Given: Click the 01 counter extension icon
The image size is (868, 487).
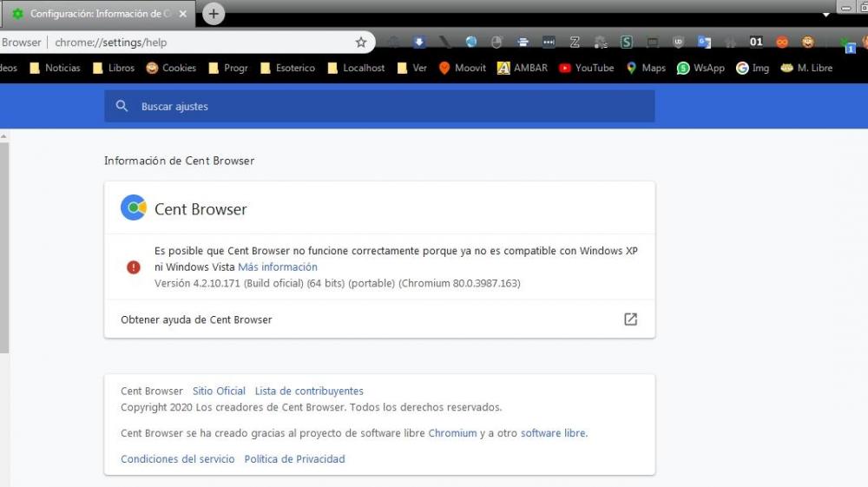Looking at the screenshot, I should pyautogui.click(x=756, y=42).
